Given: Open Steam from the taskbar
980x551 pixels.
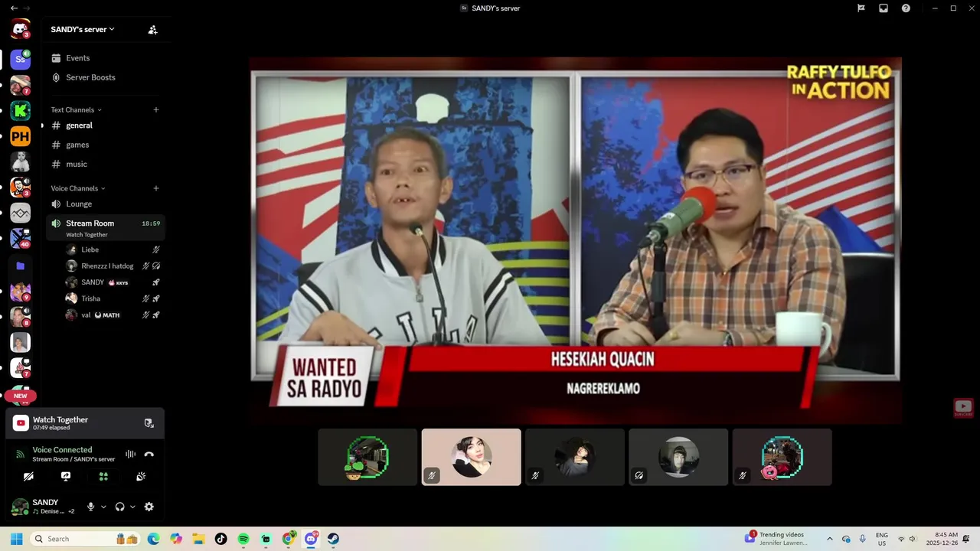Looking at the screenshot, I should coord(333,539).
